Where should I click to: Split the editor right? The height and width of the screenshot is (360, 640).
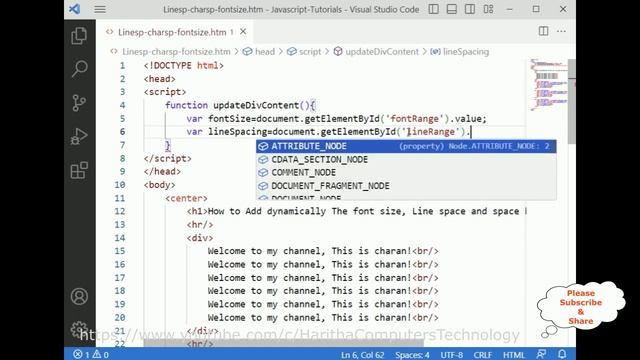(543, 31)
